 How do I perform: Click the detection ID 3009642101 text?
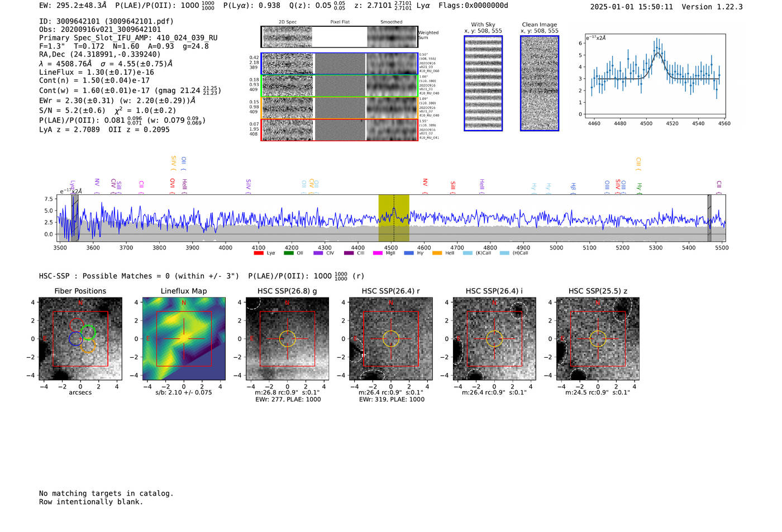pyautogui.click(x=106, y=21)
